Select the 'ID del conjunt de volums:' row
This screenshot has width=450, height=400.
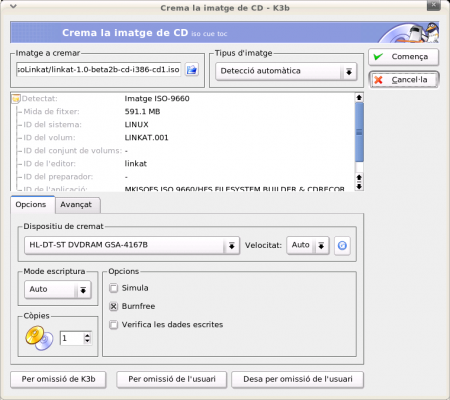(183, 151)
